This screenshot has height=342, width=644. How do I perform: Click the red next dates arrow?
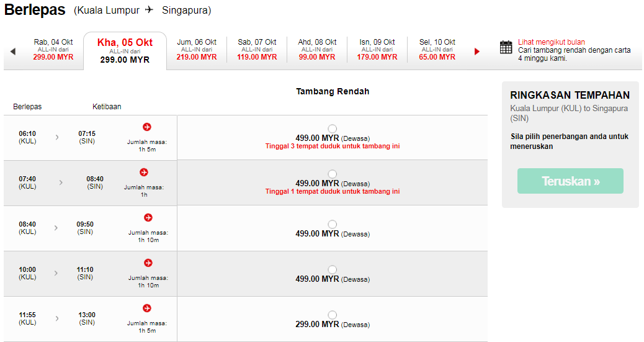[x=477, y=52]
